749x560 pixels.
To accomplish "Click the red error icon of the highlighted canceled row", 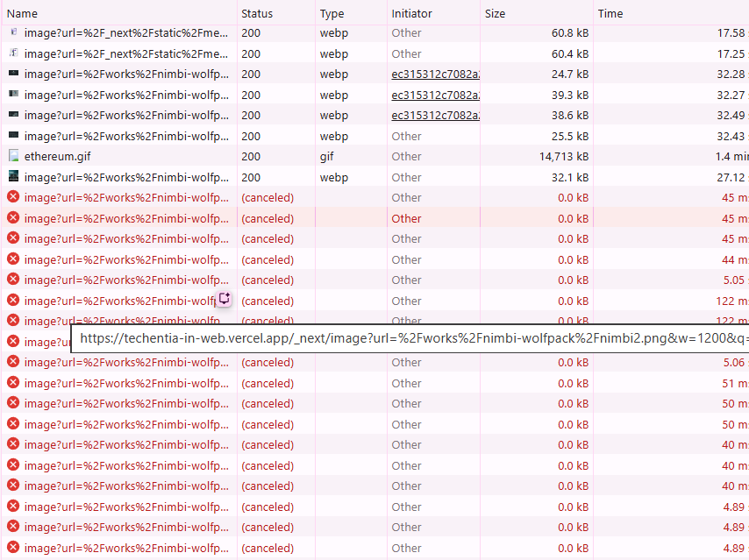I will [13, 218].
